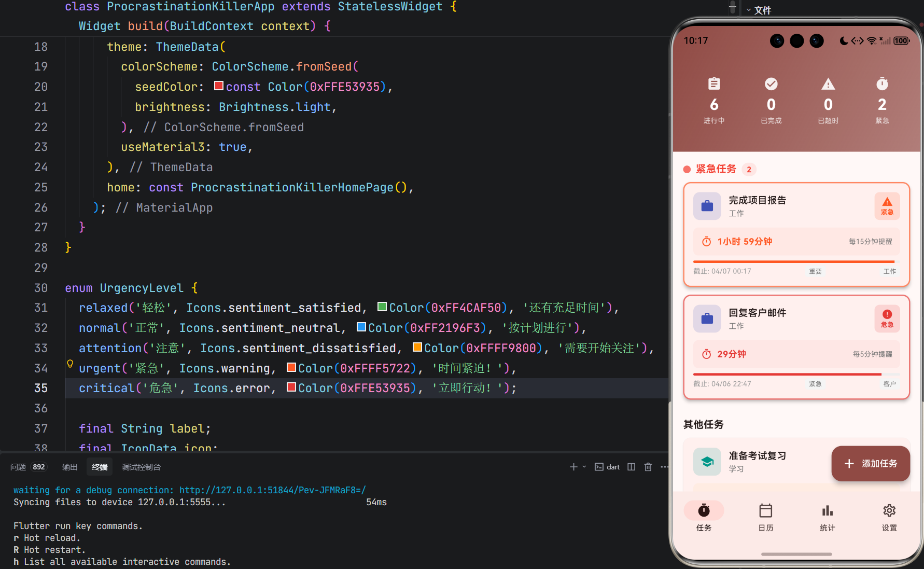Image resolution: width=924 pixels, height=569 pixels.
Task: Click the 每5分钟提醒 reminder label
Action: pyautogui.click(x=872, y=354)
